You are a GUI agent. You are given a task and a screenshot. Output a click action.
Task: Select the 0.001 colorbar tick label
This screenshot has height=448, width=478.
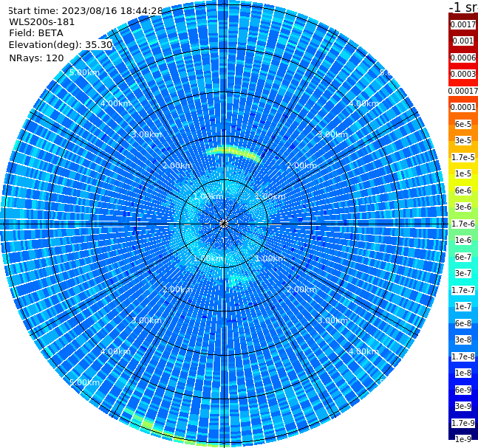pyautogui.click(x=463, y=41)
